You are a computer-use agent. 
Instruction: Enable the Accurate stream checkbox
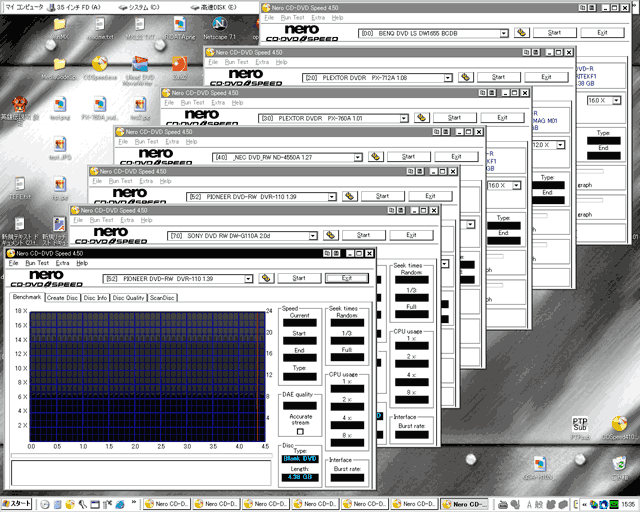pyautogui.click(x=300, y=432)
